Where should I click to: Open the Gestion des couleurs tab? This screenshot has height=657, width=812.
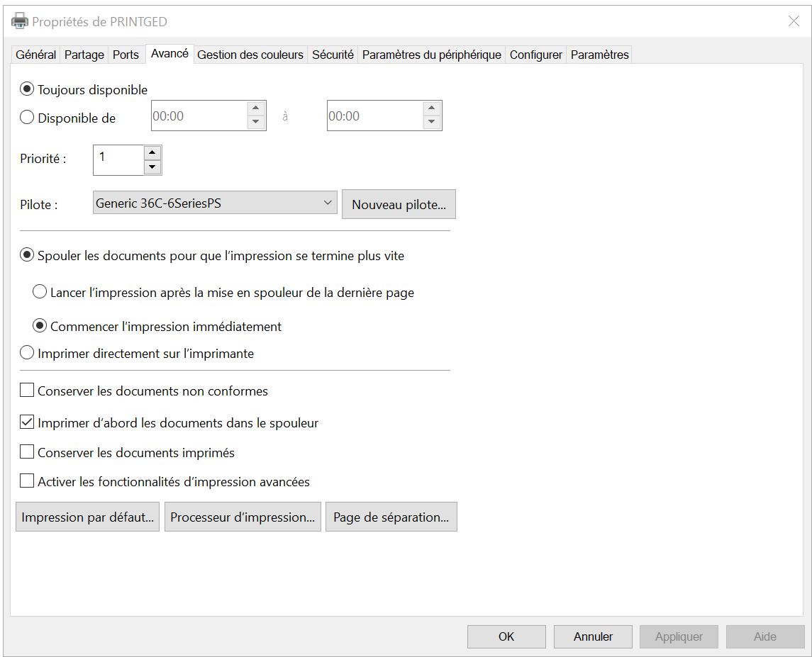pos(250,55)
